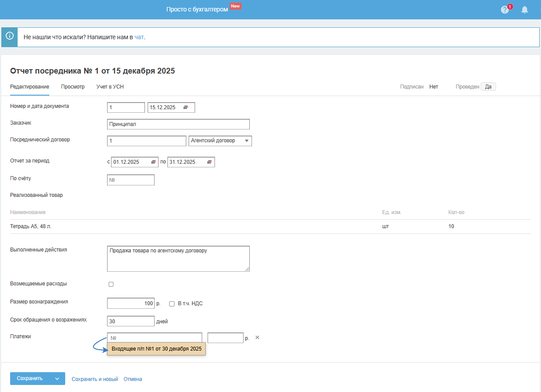The height and width of the screenshot is (392, 541).
Task: Click the unit 'шт' cell
Action: pos(385,226)
